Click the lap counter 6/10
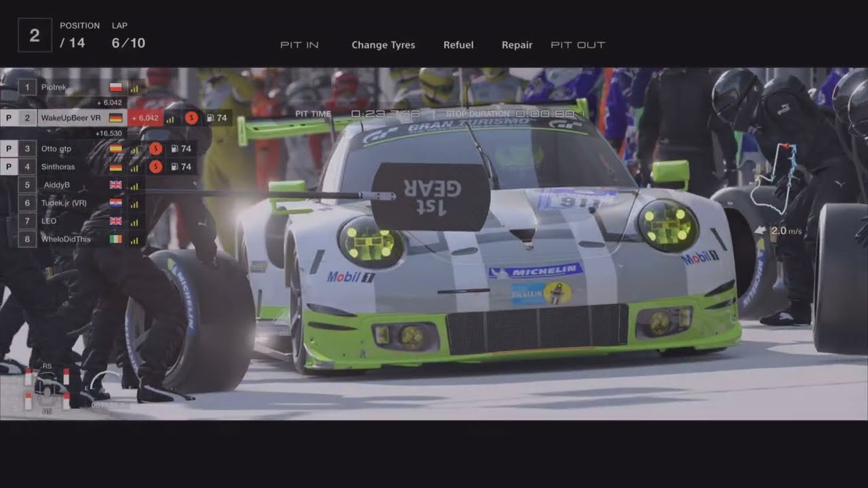This screenshot has width=868, height=488. 128,43
